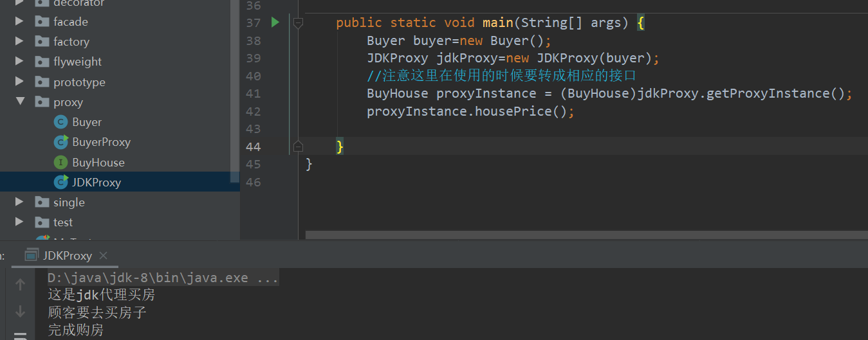Click the Chinese comment on line 40

pyautogui.click(x=501, y=76)
